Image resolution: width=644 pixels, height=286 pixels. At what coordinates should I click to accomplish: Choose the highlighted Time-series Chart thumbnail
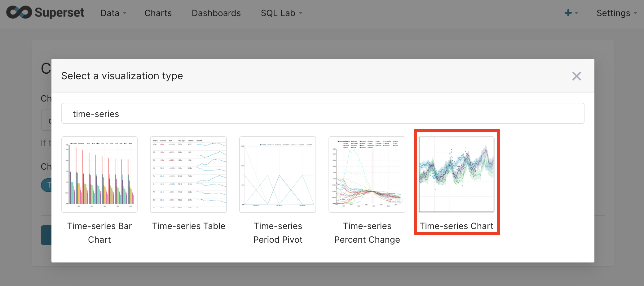tap(456, 175)
